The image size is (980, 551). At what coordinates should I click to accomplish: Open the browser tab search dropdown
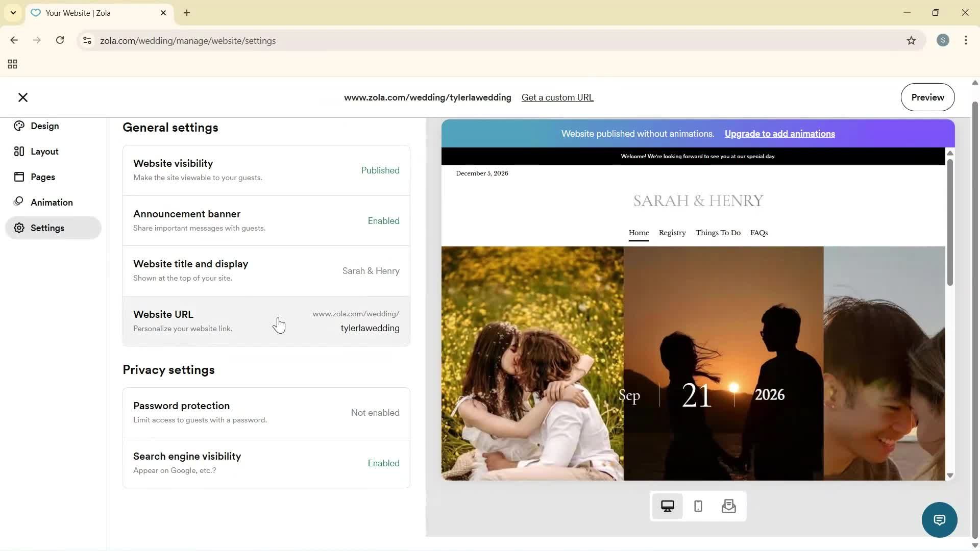[x=13, y=13]
